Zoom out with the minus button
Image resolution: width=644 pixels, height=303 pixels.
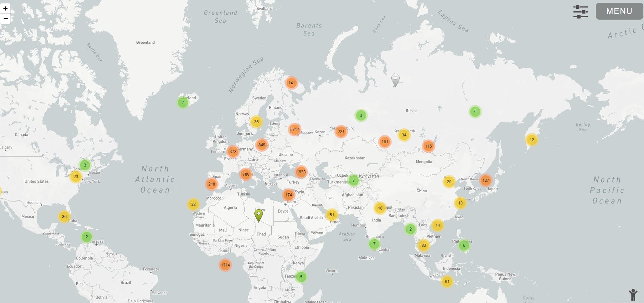[x=5, y=19]
